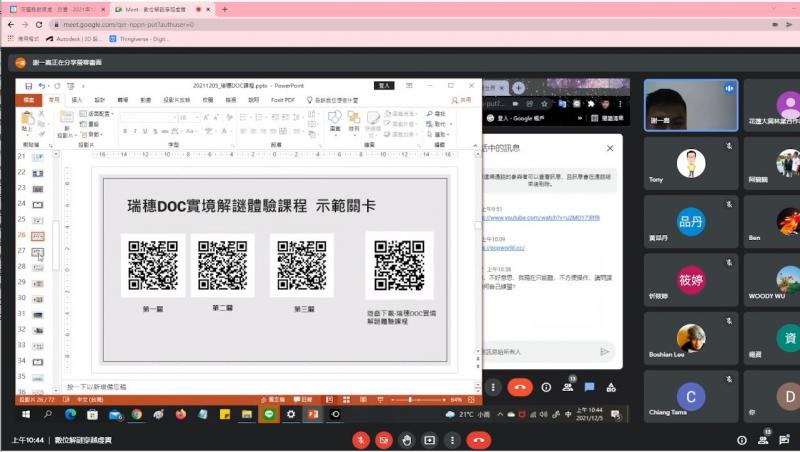This screenshot has height=452, width=800.
Task: Open the 插入 ribbon tab in PowerPoint
Action: tap(75, 100)
